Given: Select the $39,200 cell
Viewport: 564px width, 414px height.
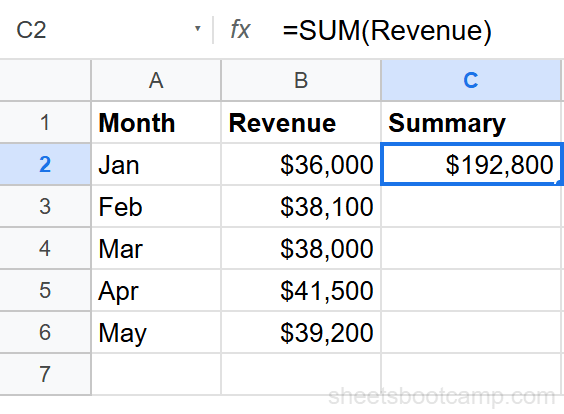Looking at the screenshot, I should tap(301, 332).
